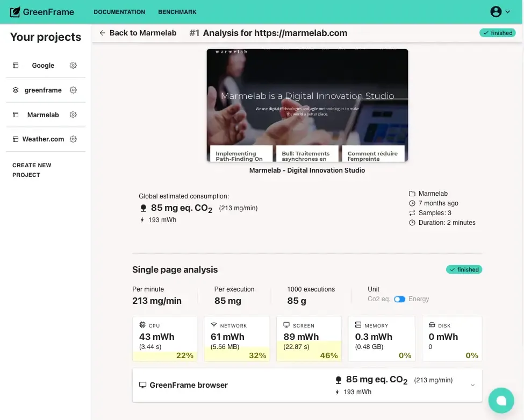Click the Screen monitor icon
The height and width of the screenshot is (420, 524).
tap(286, 325)
